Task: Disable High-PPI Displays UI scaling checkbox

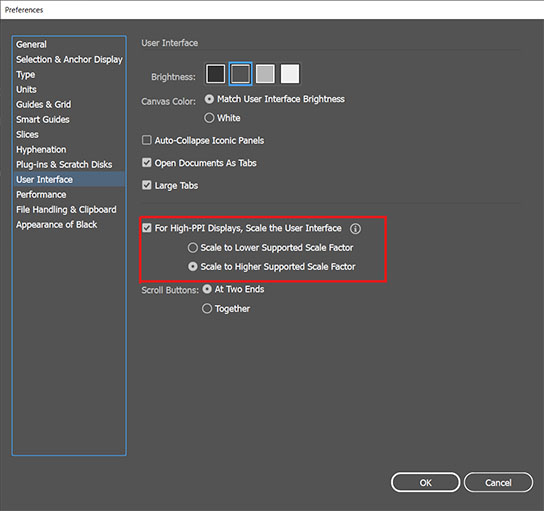Action: click(x=147, y=228)
